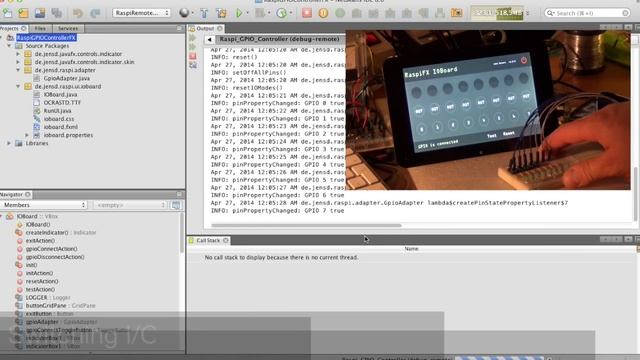Select ioboard.fxml file
640x360 pixels.
point(60,127)
